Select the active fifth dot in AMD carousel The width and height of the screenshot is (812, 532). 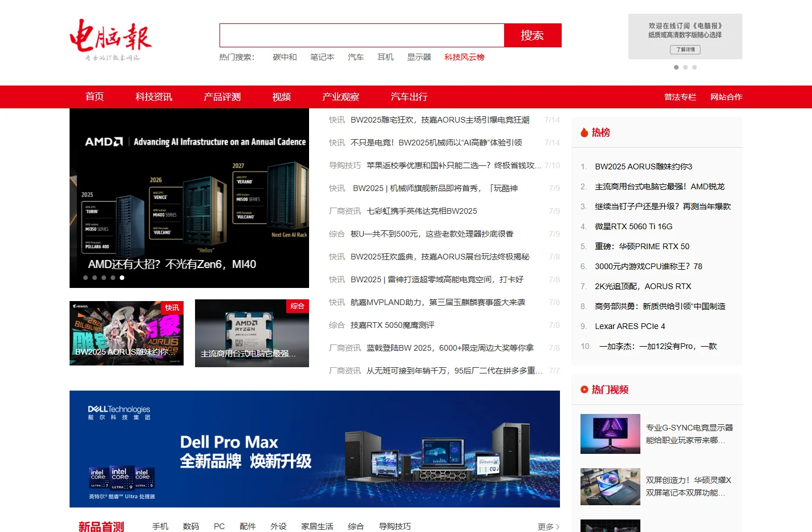click(x=122, y=278)
